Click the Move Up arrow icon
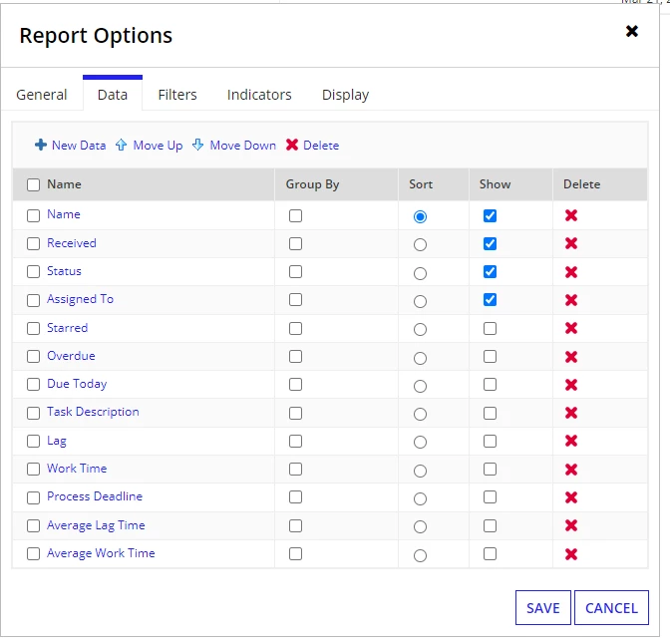 click(121, 145)
